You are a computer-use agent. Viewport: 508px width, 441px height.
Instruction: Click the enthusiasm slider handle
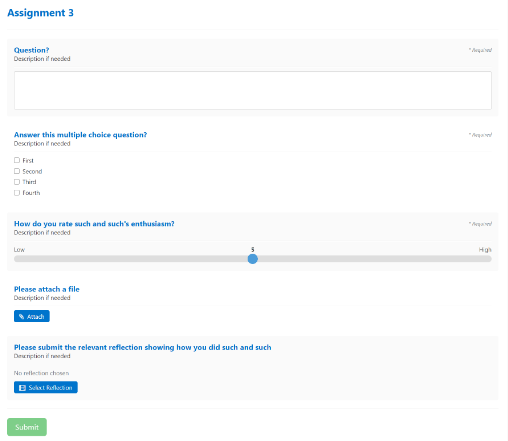point(253,259)
